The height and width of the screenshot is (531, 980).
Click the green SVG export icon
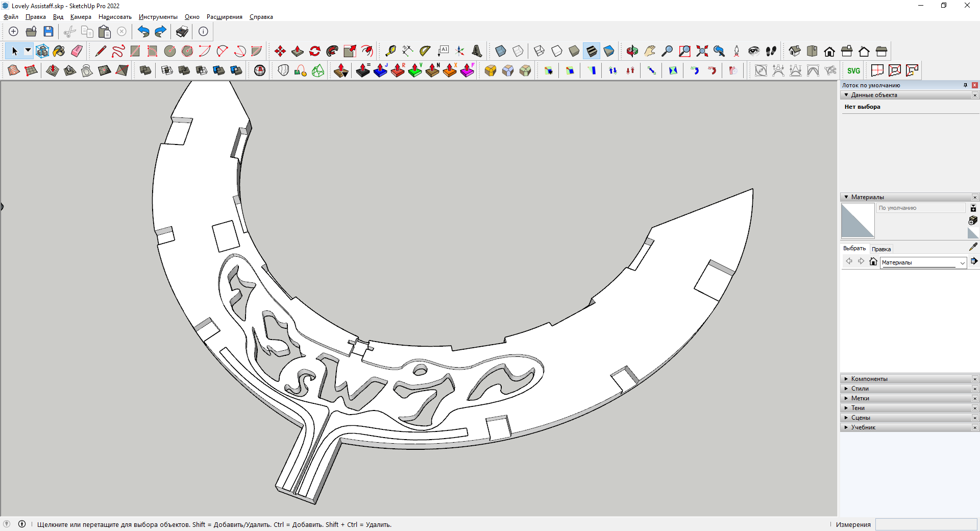point(853,70)
